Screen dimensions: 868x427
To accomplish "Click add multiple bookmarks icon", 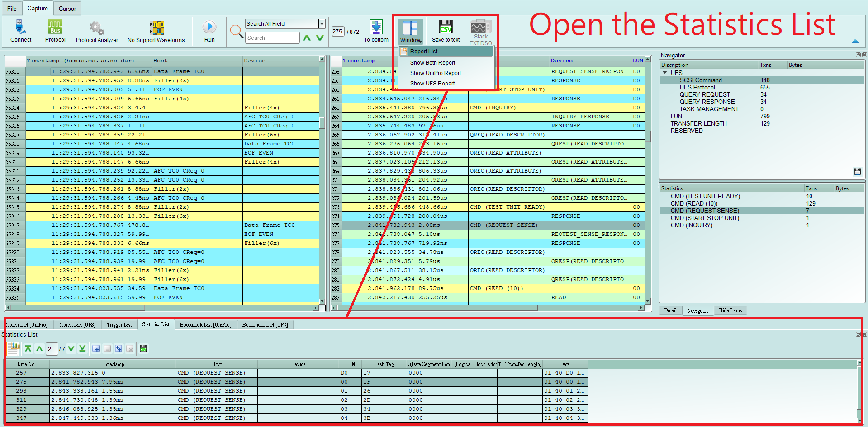I will coord(119,348).
